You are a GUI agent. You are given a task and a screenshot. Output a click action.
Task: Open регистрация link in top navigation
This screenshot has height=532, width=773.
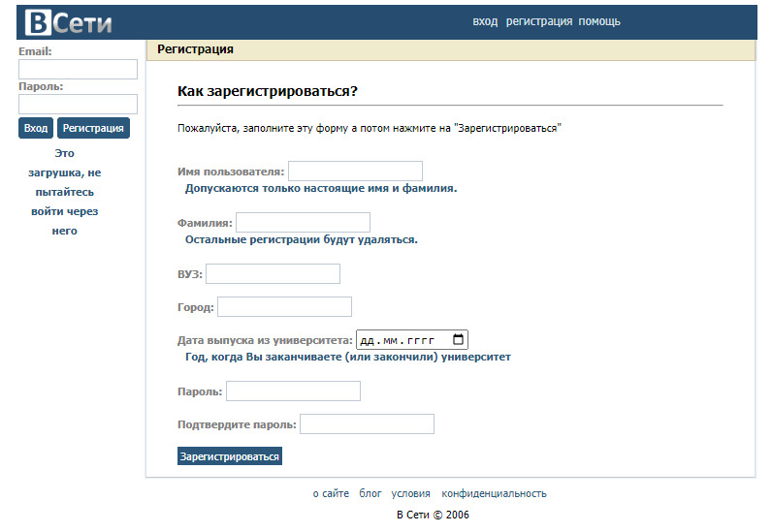(539, 21)
